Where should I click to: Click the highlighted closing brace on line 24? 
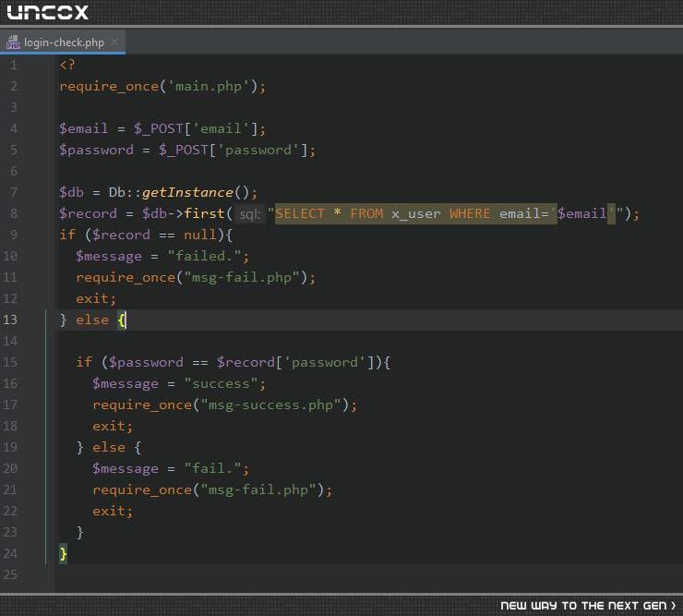point(63,553)
